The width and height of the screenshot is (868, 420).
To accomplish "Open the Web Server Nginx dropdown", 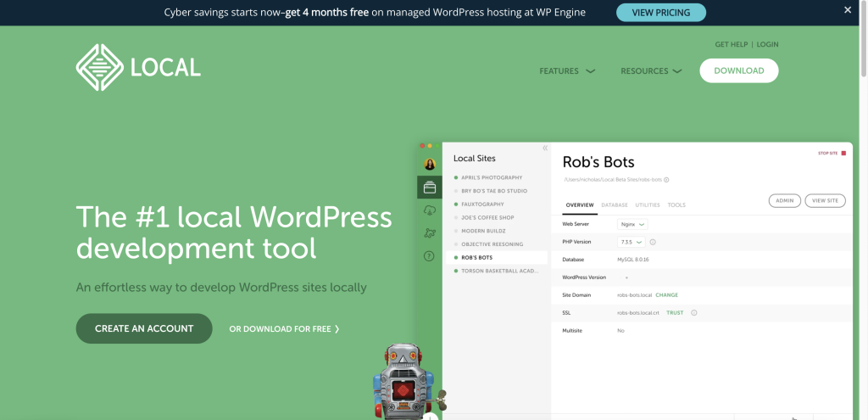I will [x=632, y=224].
